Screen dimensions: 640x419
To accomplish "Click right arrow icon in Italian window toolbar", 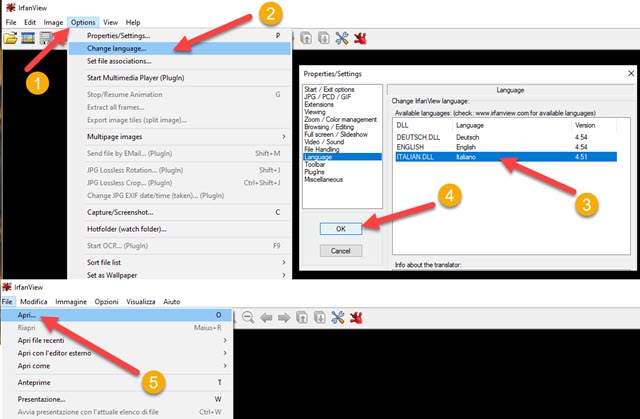I will pyautogui.click(x=284, y=317).
